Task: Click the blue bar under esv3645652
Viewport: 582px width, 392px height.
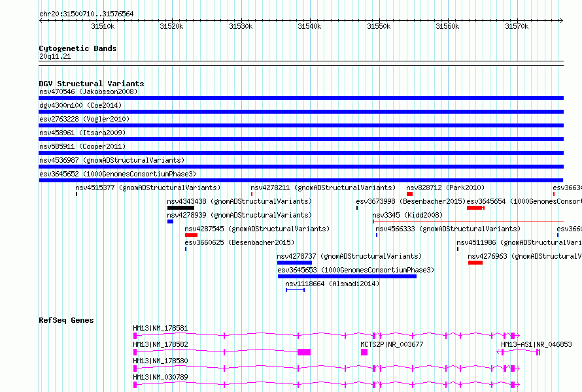Action: tap(301, 180)
